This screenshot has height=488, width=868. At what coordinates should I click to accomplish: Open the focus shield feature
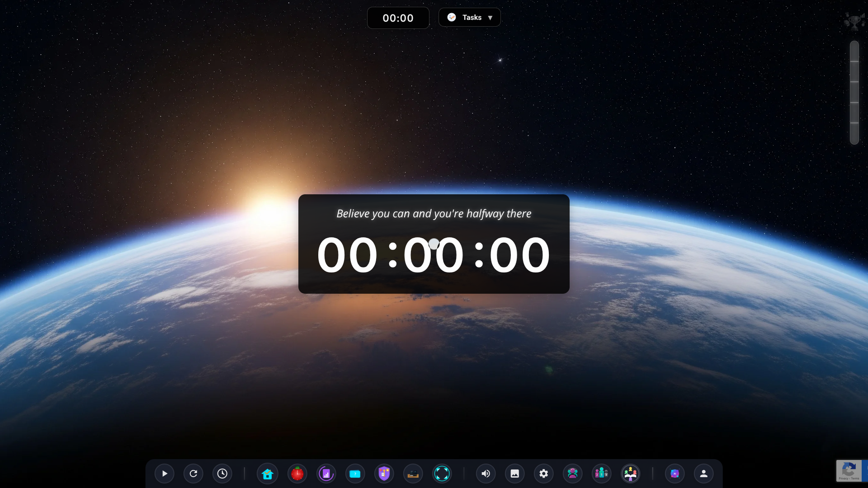(x=384, y=474)
